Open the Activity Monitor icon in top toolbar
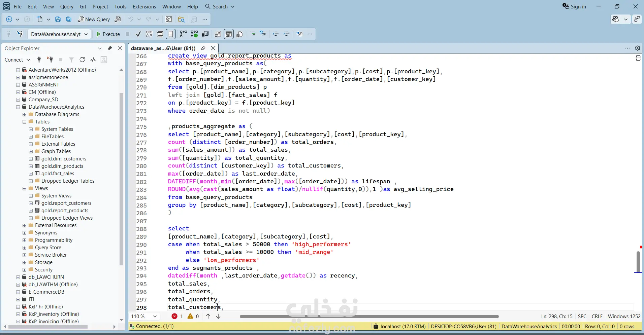The width and height of the screenshot is (644, 335). pyautogui.click(x=169, y=19)
